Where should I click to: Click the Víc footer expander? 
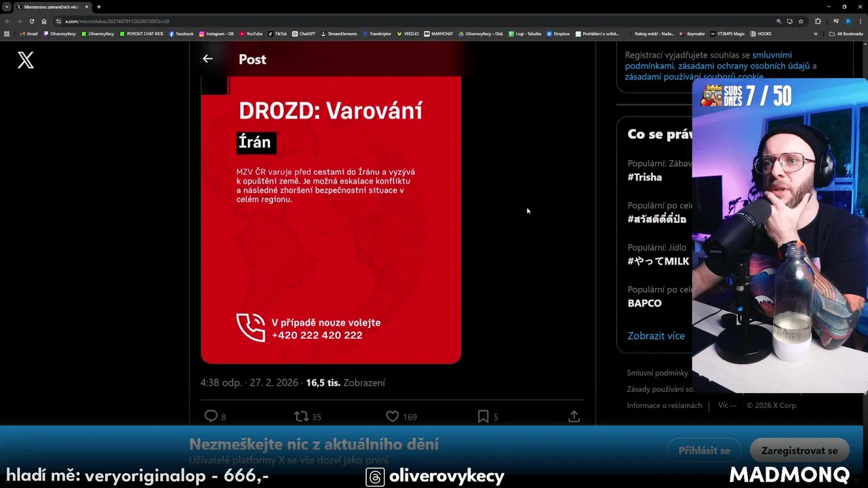tap(727, 405)
